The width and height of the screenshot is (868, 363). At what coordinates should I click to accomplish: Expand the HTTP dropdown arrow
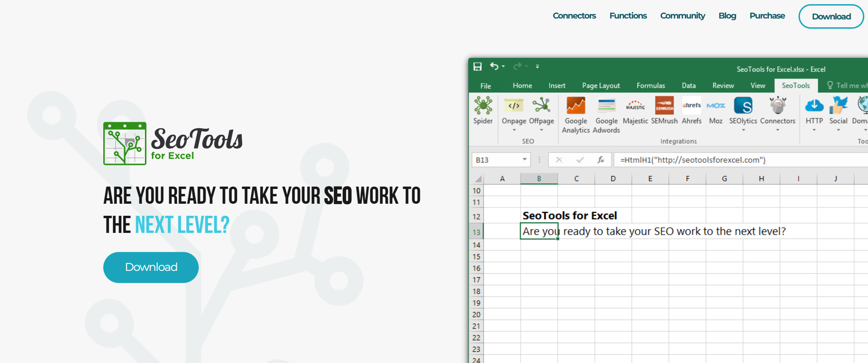(814, 130)
